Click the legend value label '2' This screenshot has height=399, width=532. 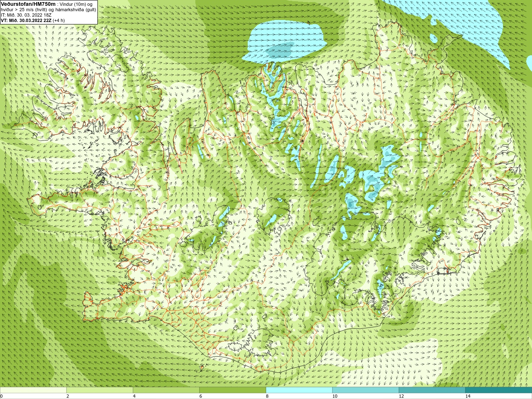(68, 396)
